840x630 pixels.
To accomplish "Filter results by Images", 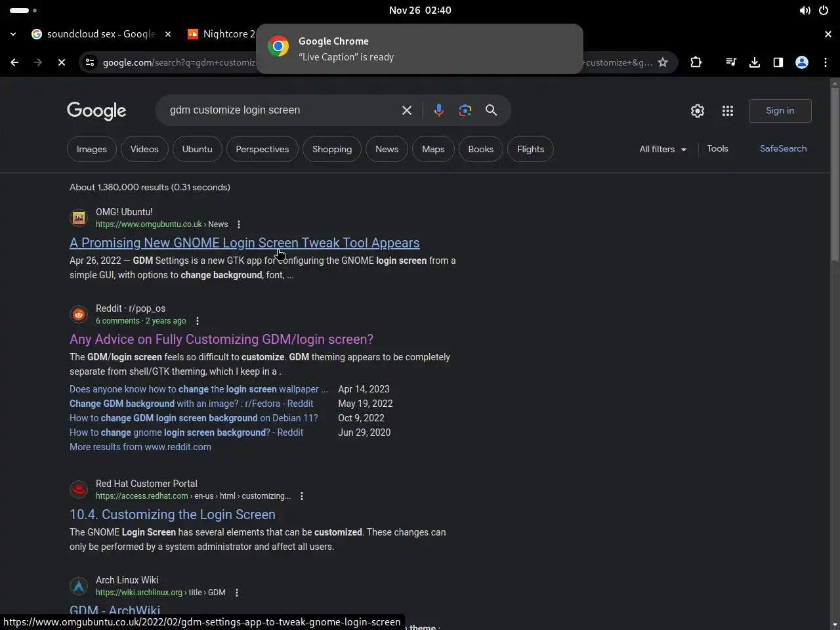I will tap(92, 149).
